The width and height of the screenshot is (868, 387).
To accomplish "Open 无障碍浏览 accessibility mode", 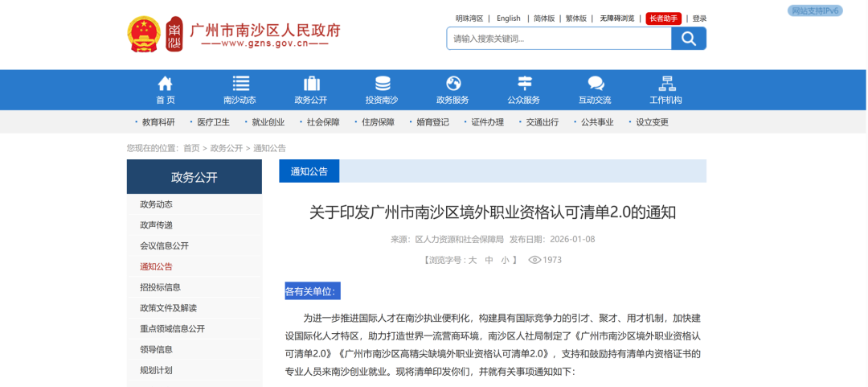I will 616,19.
